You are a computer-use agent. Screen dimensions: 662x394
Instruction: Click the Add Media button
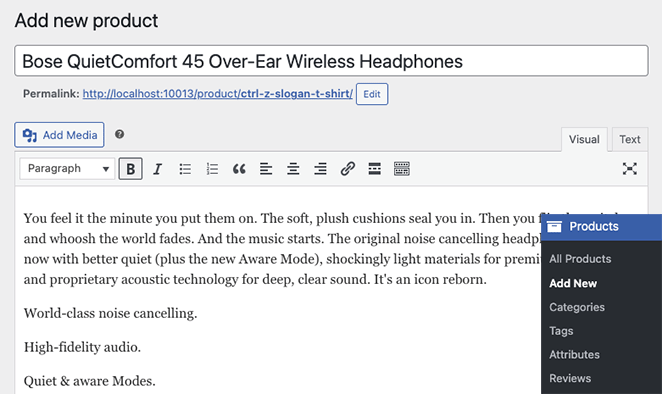(x=60, y=135)
